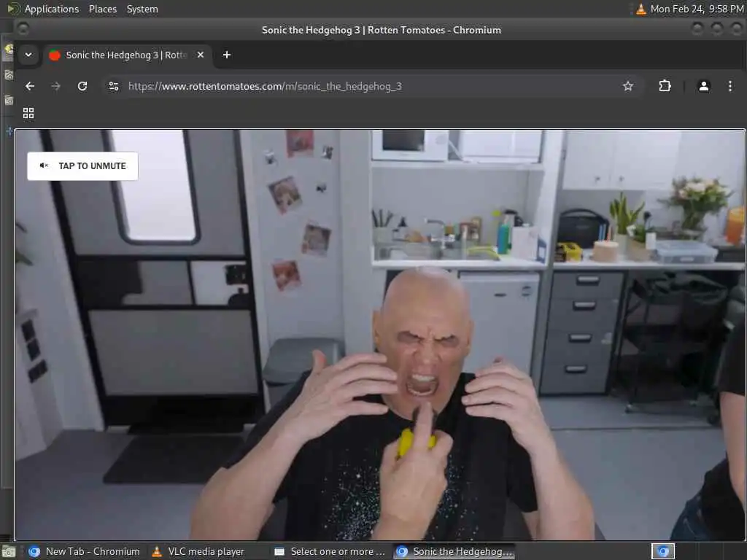Click the window menu icon in title bar
This screenshot has height=560, width=747.
pyautogui.click(x=23, y=29)
